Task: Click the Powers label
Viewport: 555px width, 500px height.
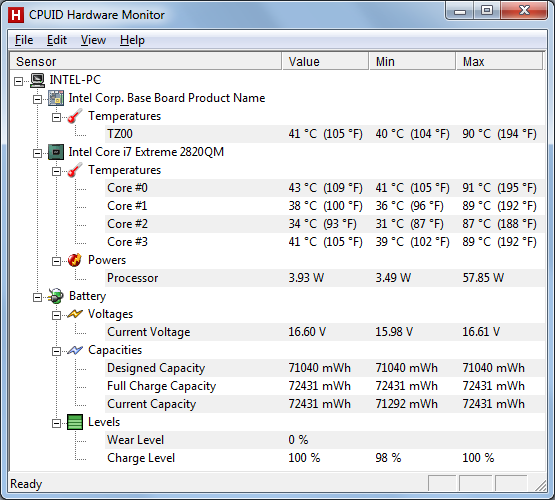Action: click(107, 260)
